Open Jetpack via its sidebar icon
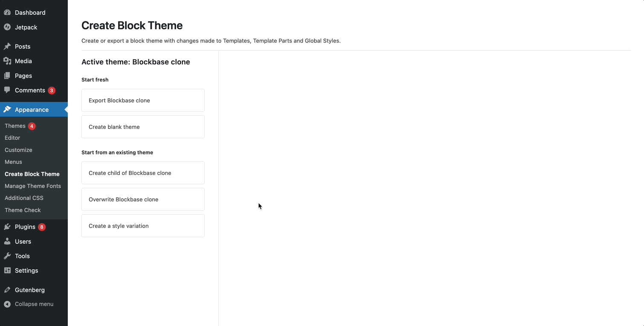This screenshot has width=644, height=326. 7,27
